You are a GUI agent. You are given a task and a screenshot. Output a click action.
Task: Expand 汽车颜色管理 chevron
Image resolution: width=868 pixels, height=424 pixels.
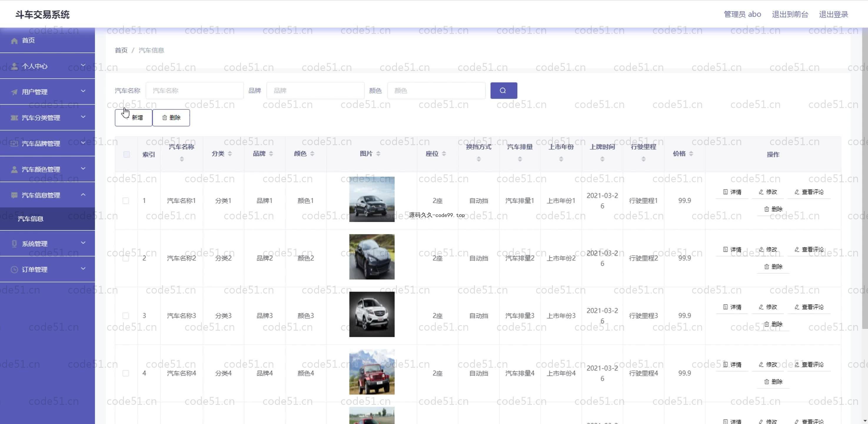pos(83,169)
